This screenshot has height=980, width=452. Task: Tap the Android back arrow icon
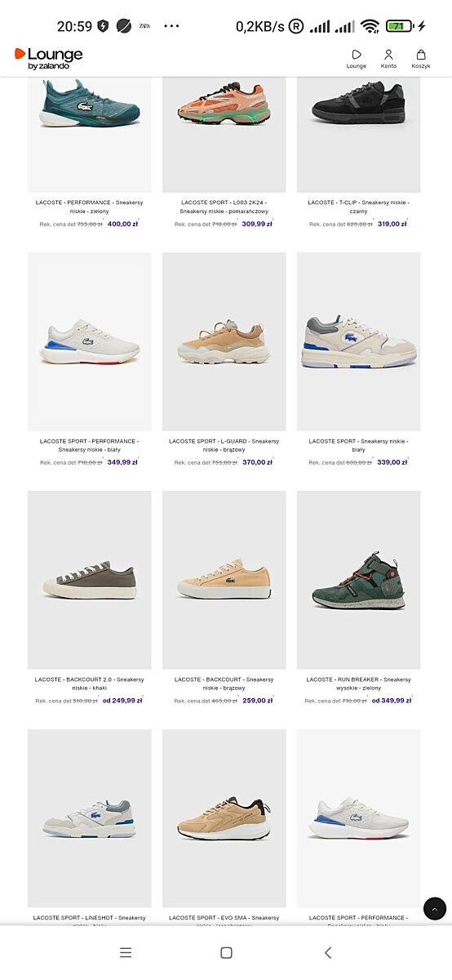(x=328, y=952)
